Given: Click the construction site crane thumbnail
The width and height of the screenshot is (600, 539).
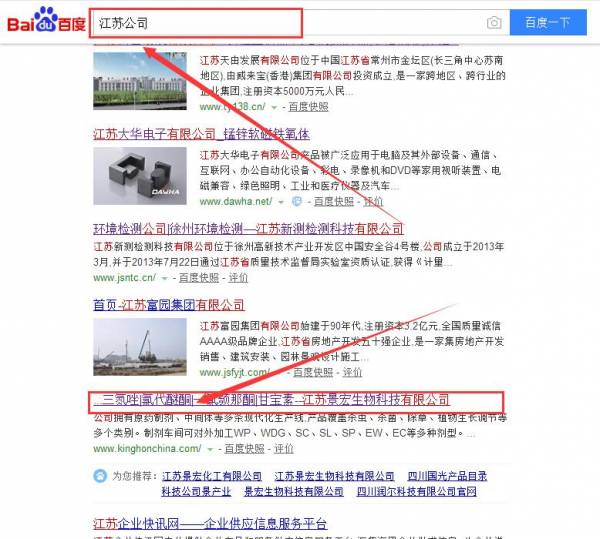Looking at the screenshot, I should coord(140,347).
